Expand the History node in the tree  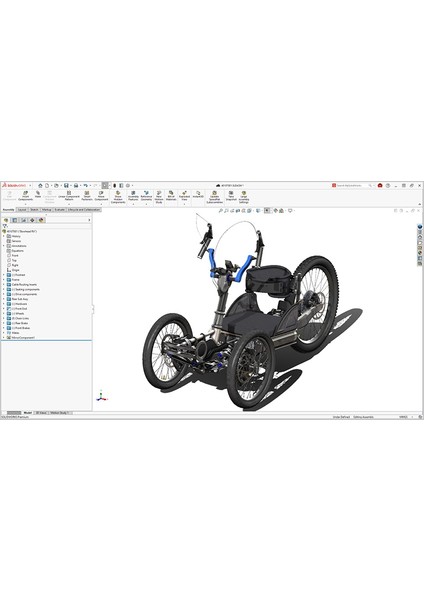[4, 236]
